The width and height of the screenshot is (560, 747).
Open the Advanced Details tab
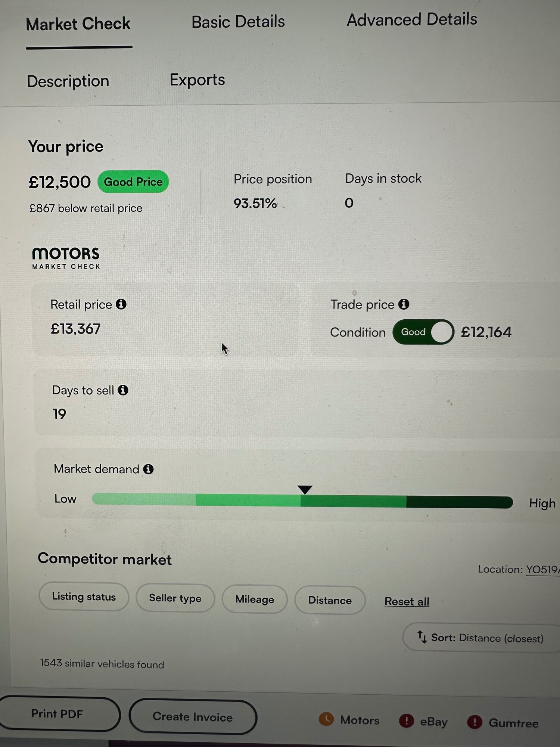click(x=412, y=19)
